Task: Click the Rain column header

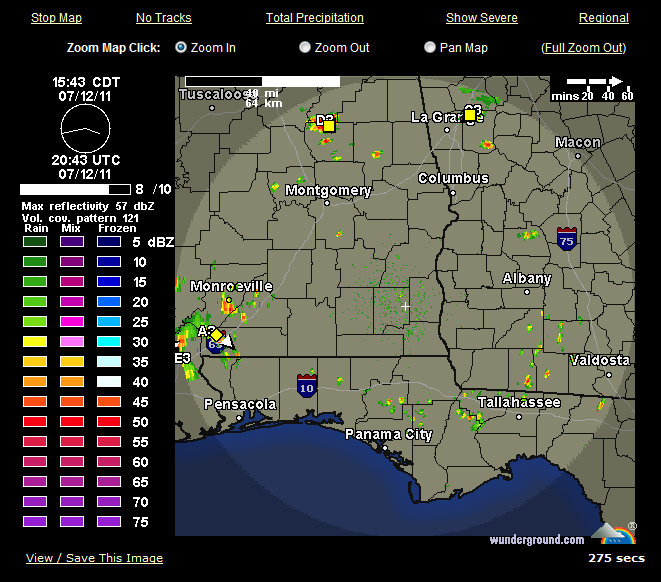Action: click(x=36, y=228)
